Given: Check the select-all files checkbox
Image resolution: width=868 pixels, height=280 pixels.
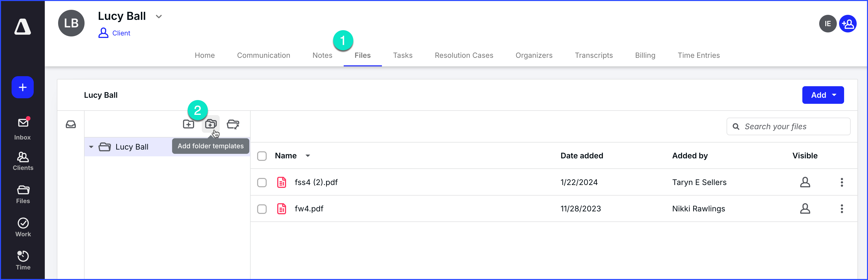Looking at the screenshot, I should 262,156.
